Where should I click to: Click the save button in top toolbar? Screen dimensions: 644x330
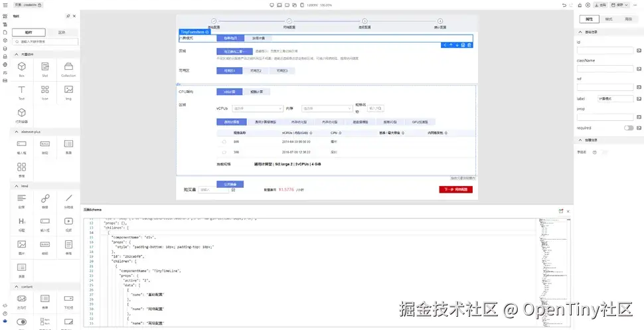tap(617, 5)
